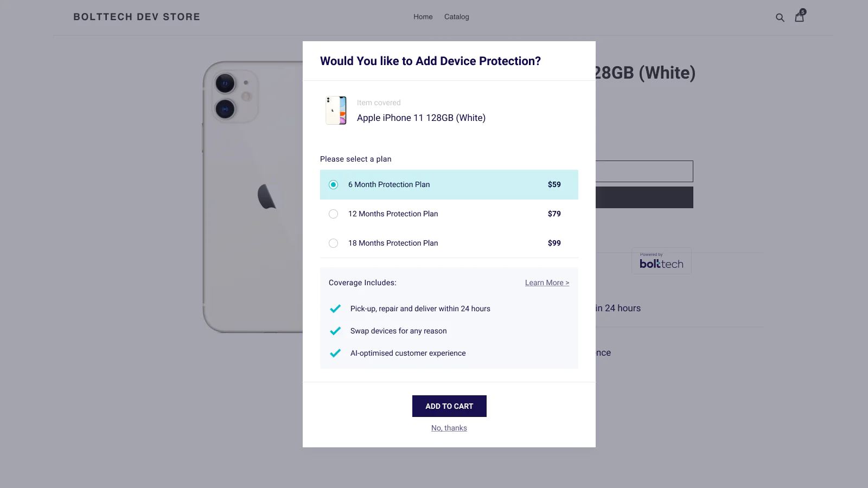Click the large iPhone product image behind the modal
Viewport: 868px width, 488px height.
(252, 196)
